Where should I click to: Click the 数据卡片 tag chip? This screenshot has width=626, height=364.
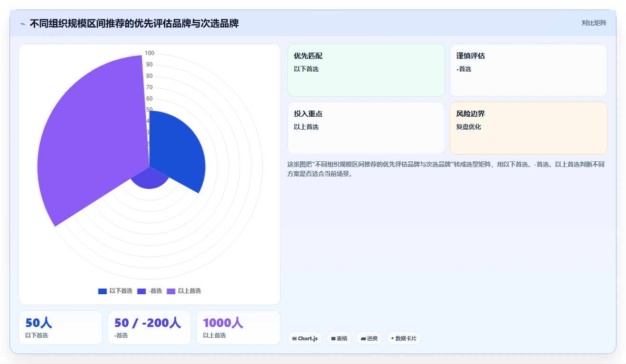click(x=404, y=338)
